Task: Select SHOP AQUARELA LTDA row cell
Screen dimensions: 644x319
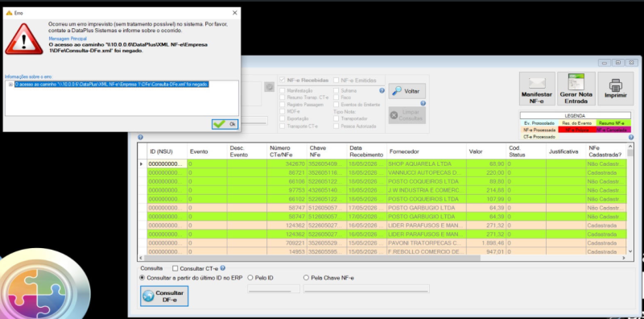Action: pyautogui.click(x=427, y=164)
